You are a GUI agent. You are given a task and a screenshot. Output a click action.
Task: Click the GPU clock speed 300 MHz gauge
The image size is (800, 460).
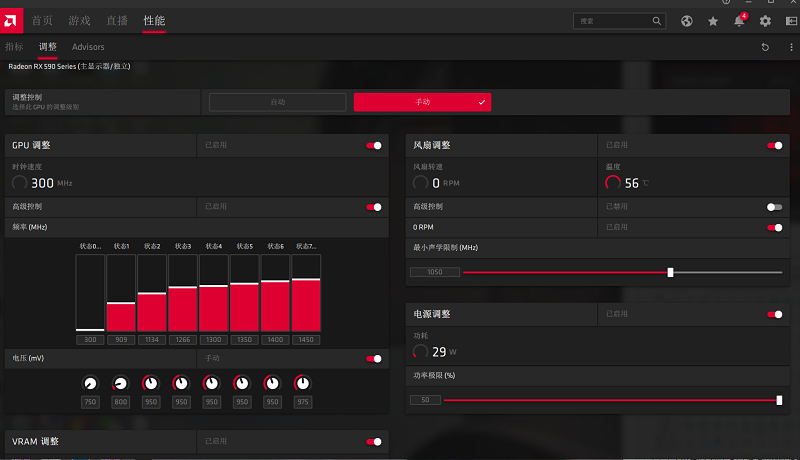click(19, 183)
